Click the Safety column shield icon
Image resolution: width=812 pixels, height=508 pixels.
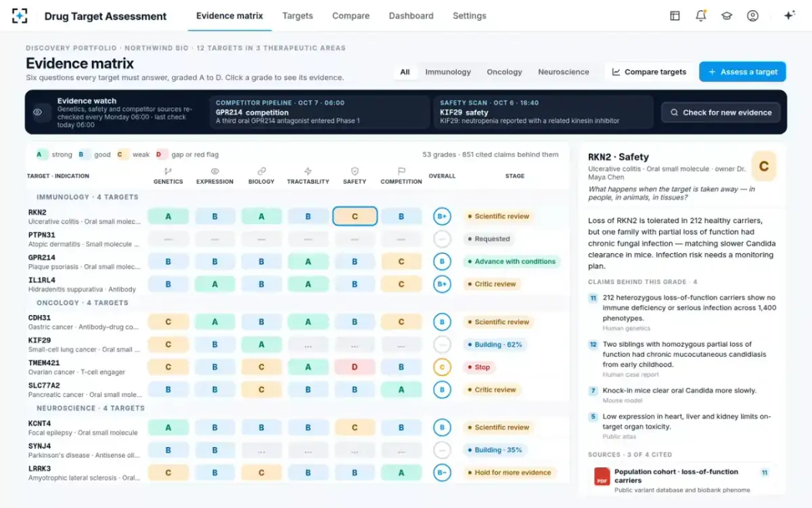(x=355, y=171)
